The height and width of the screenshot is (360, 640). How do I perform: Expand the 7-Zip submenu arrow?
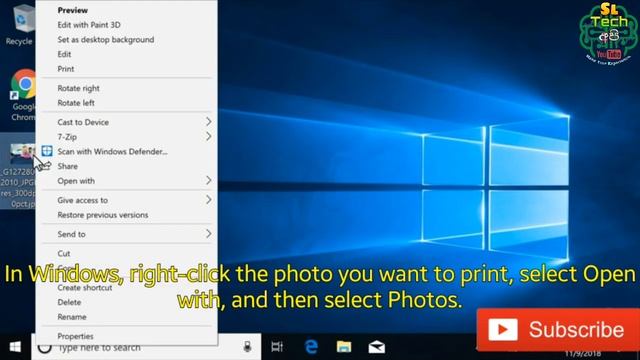coord(209,136)
